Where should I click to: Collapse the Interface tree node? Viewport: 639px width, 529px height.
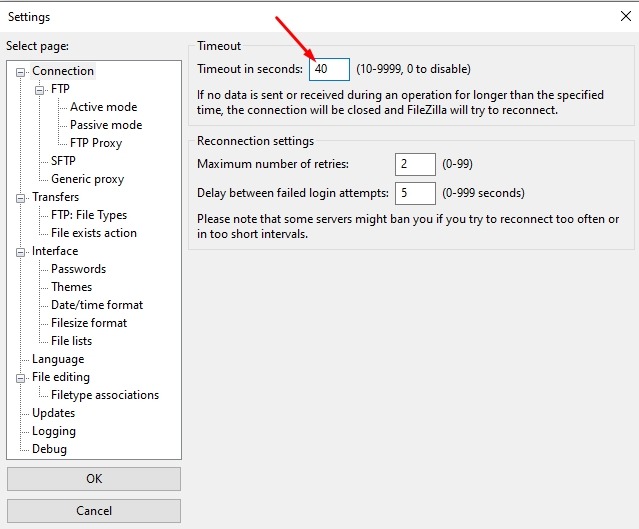coord(20,253)
